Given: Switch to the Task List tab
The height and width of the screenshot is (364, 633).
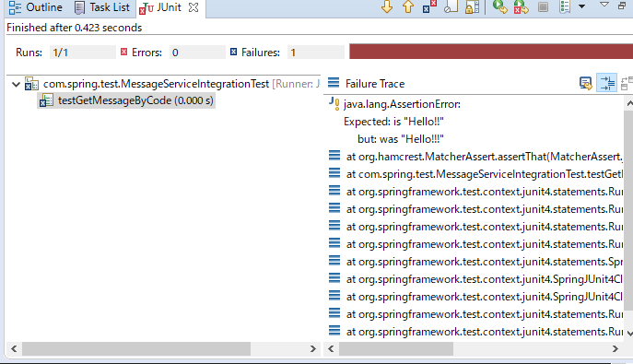Looking at the screenshot, I should point(102,7).
